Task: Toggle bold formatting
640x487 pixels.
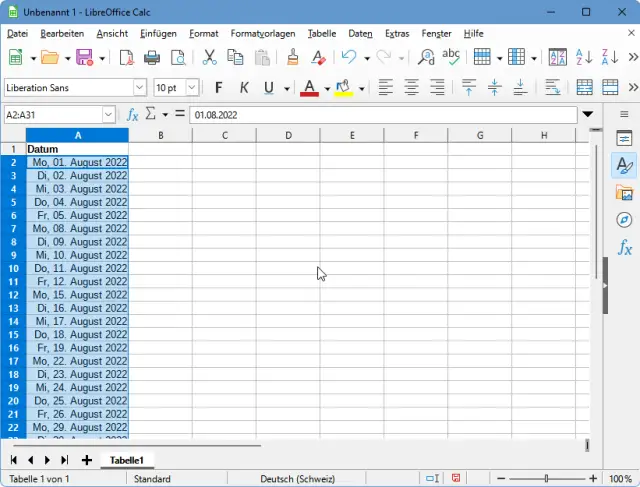Action: [219, 88]
